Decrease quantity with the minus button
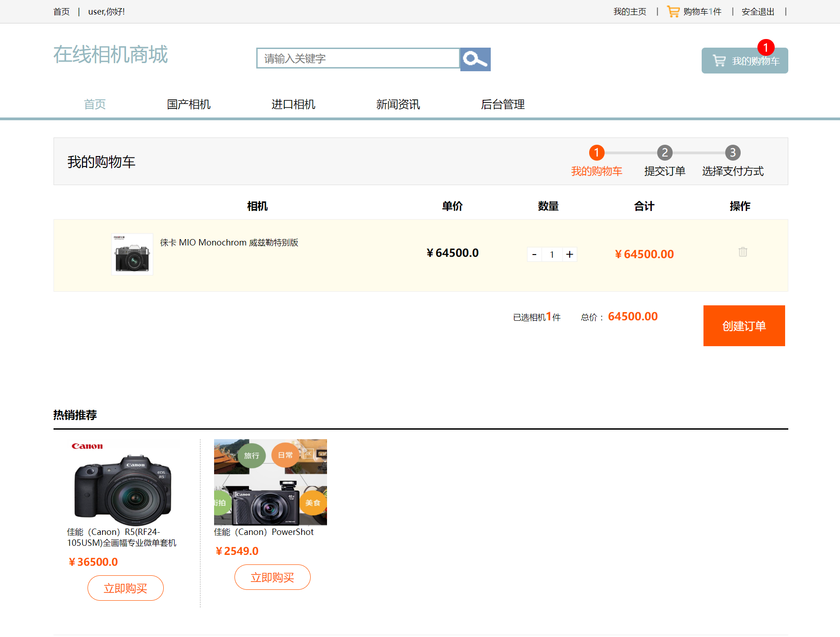 (x=534, y=254)
